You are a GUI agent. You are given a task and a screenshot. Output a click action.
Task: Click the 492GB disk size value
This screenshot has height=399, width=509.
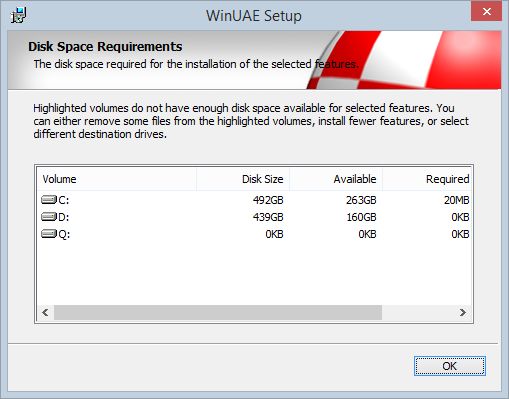click(x=268, y=200)
